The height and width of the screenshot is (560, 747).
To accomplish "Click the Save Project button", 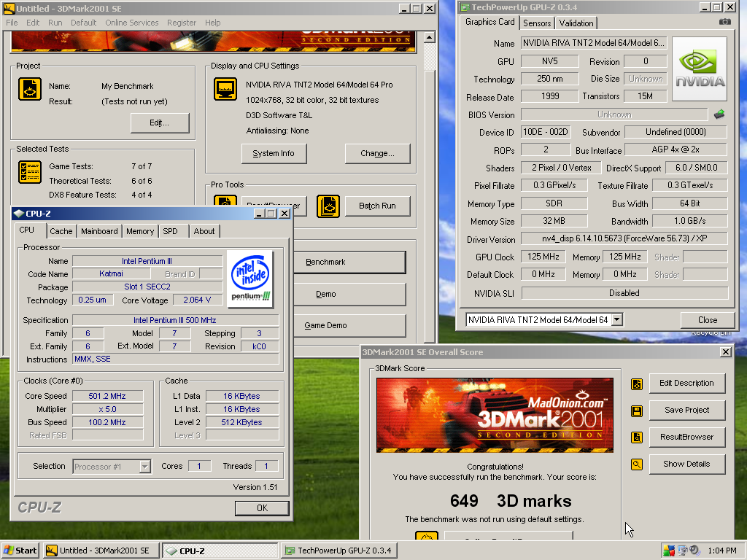I will (686, 410).
